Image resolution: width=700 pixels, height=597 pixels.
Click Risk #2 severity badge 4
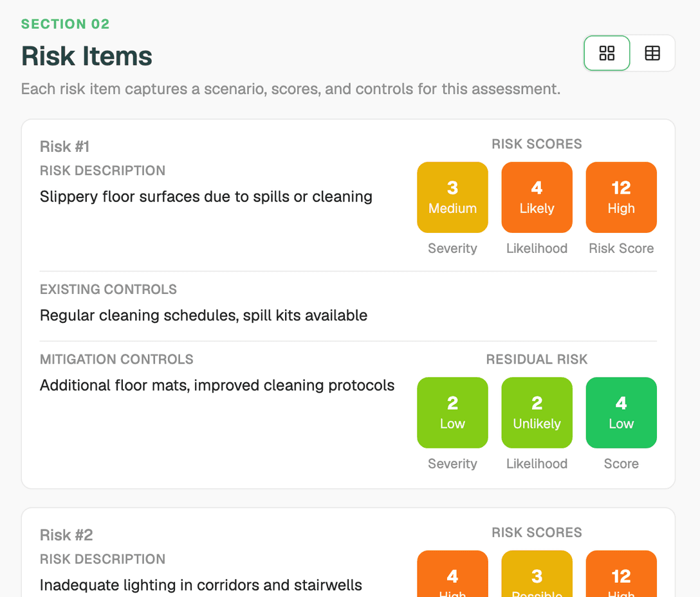[x=452, y=574]
